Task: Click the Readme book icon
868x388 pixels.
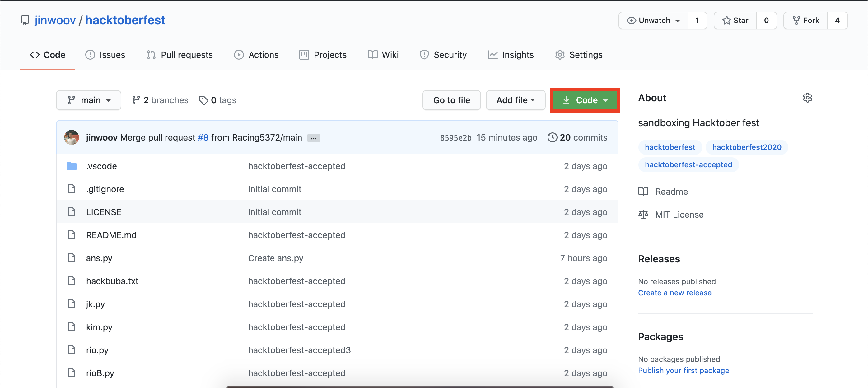Action: click(643, 191)
